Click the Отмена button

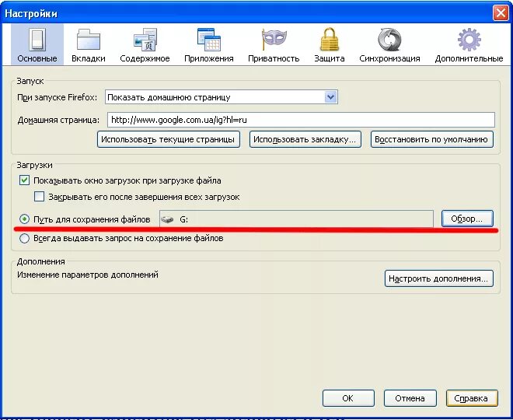(410, 398)
